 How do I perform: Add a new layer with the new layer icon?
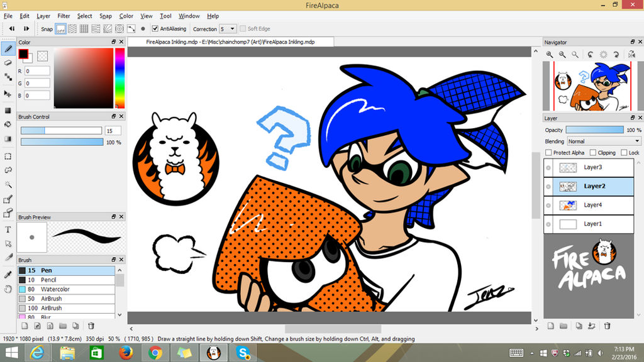551,326
